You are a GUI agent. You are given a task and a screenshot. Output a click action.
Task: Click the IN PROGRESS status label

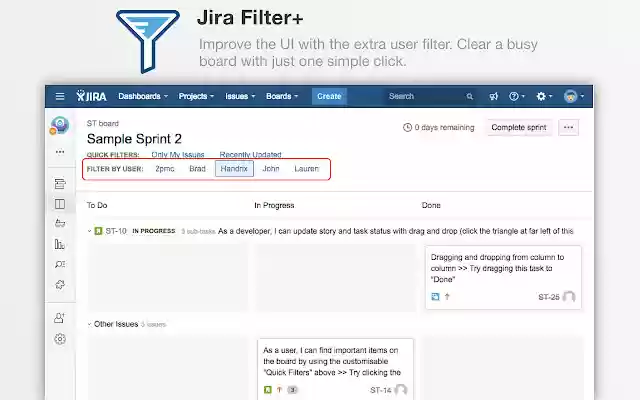coord(154,231)
